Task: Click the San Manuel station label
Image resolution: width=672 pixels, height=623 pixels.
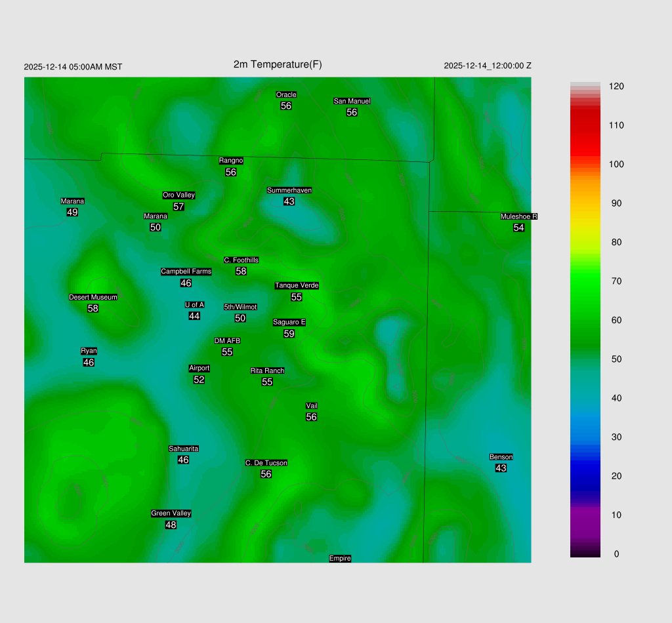Action: pyautogui.click(x=352, y=101)
